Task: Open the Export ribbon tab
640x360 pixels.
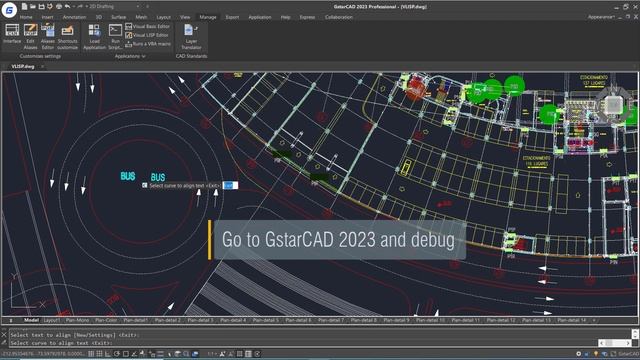Action: [232, 17]
